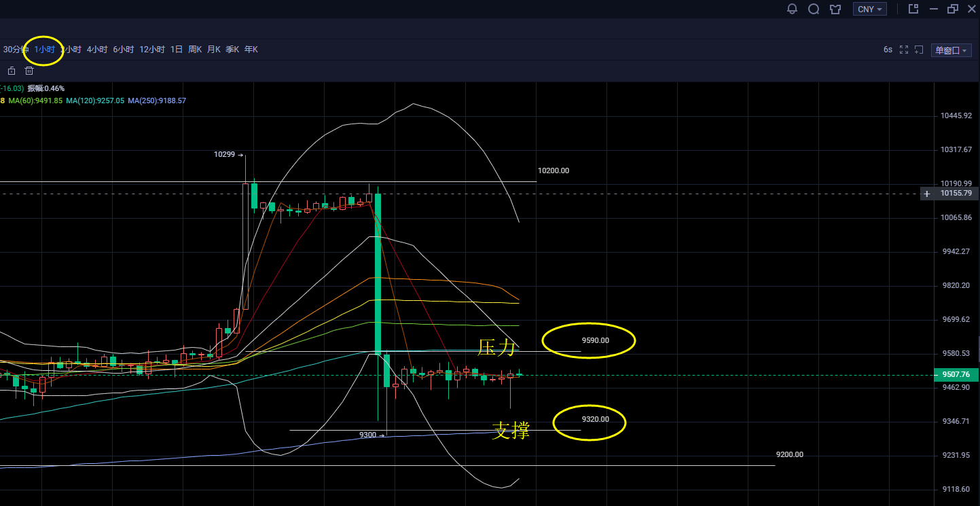
Task: Click the 9320.00 support price label
Action: (596, 419)
